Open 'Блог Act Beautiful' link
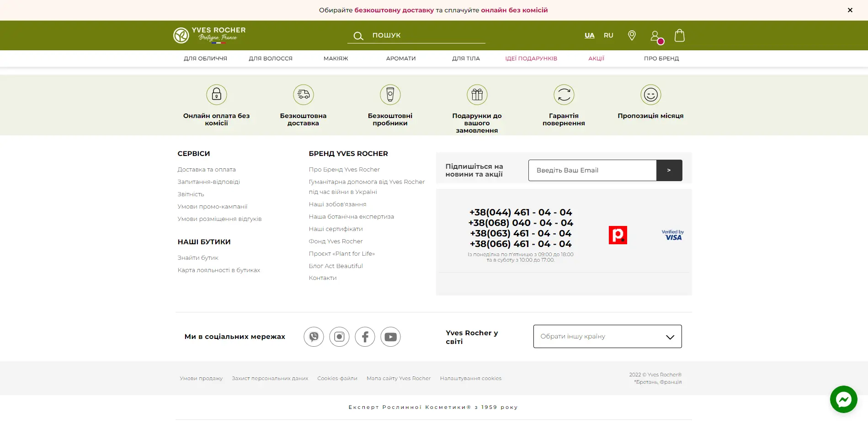The height and width of the screenshot is (424, 868). pos(335,266)
